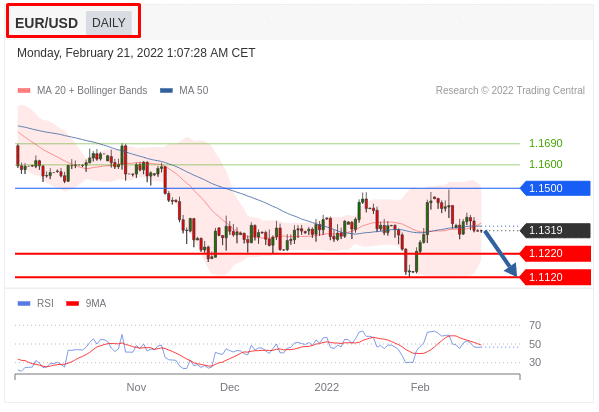Click the red 1.1220 support tag
Screen dimensions: 599x412
556,253
